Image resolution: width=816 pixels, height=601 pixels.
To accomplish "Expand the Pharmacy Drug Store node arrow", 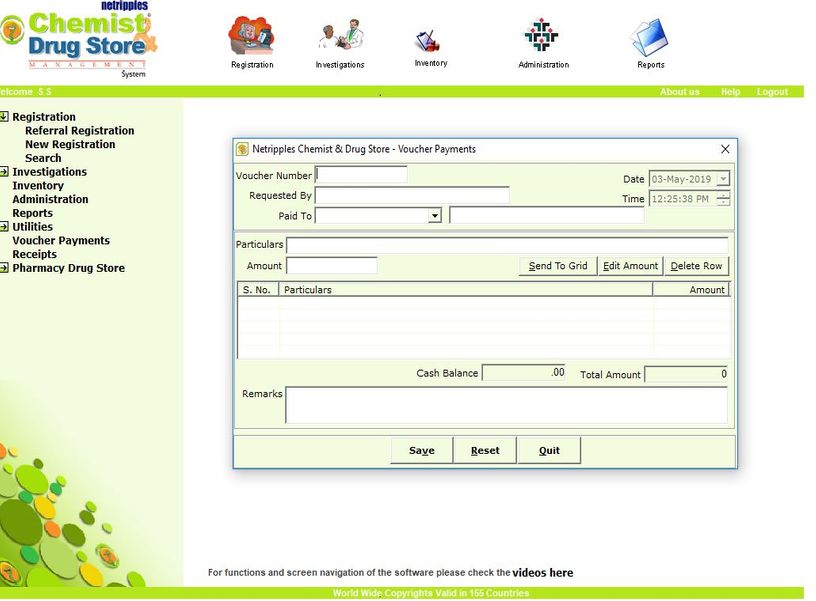I will click(4, 268).
